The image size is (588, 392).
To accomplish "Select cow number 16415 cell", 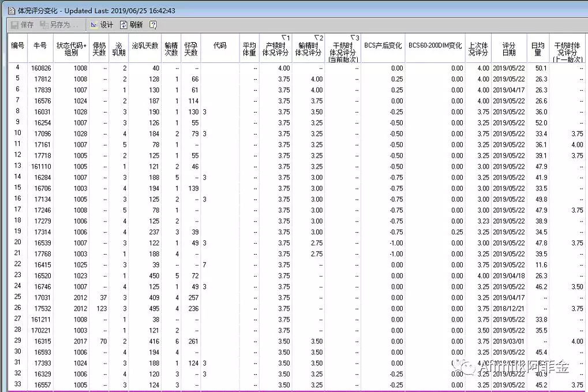I will (43, 265).
